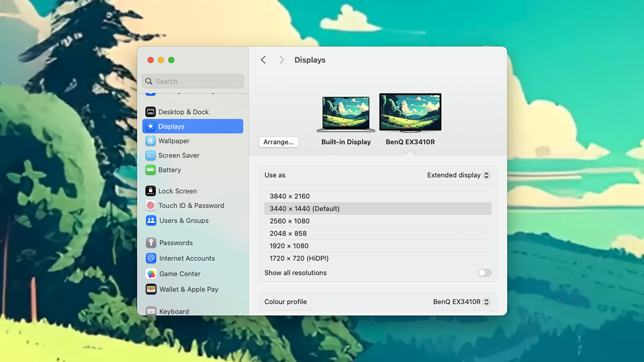Expand forward navigation arrow
Screen dimensions: 644x362
point(281,60)
